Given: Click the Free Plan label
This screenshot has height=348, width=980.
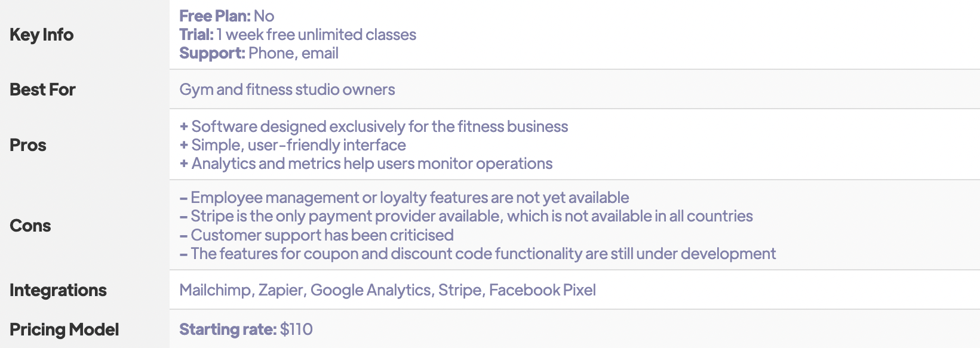Looking at the screenshot, I should (215, 16).
